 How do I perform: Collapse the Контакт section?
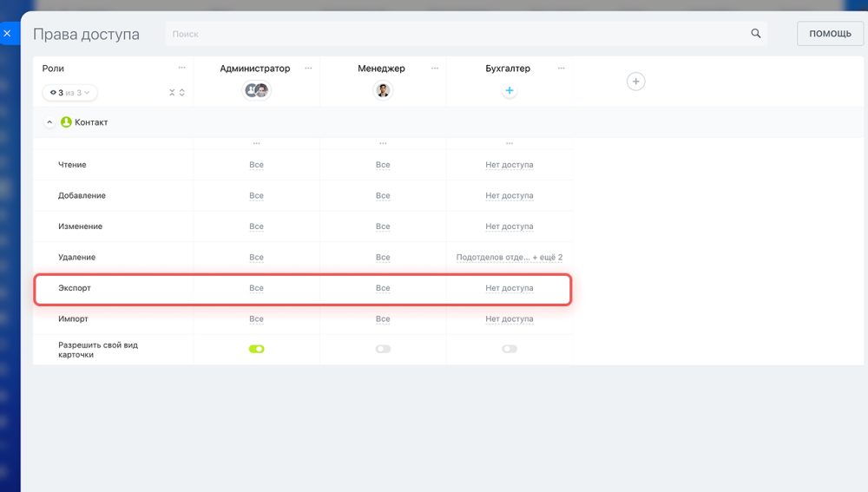point(49,122)
